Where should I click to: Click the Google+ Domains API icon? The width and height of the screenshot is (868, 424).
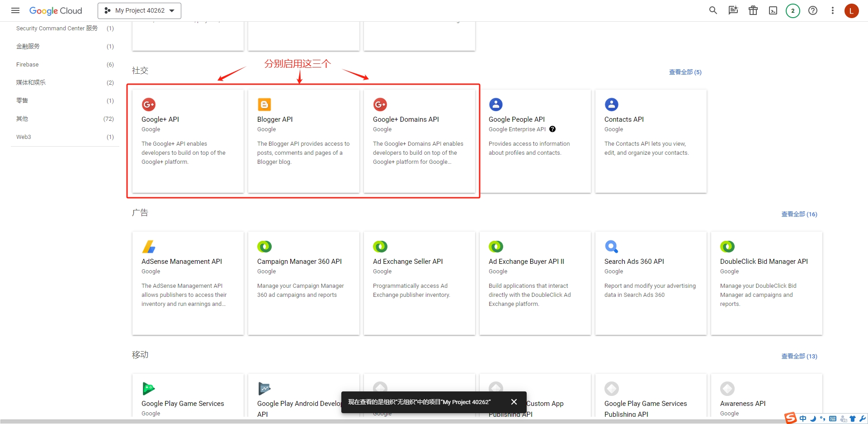380,105
